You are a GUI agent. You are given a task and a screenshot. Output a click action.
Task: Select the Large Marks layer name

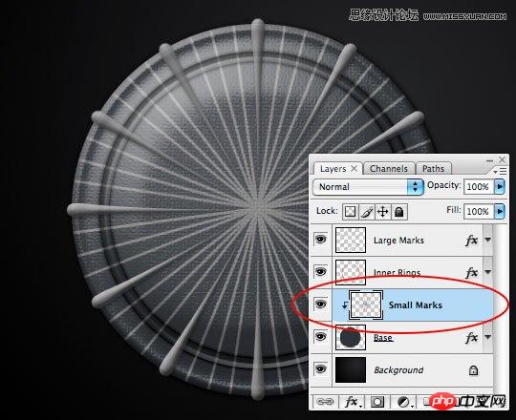[398, 241]
